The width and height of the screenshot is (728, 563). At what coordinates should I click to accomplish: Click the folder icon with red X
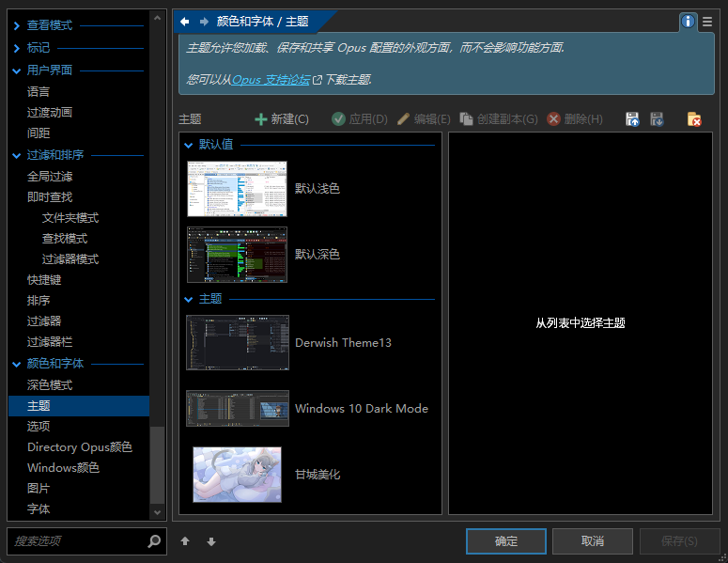coord(693,119)
